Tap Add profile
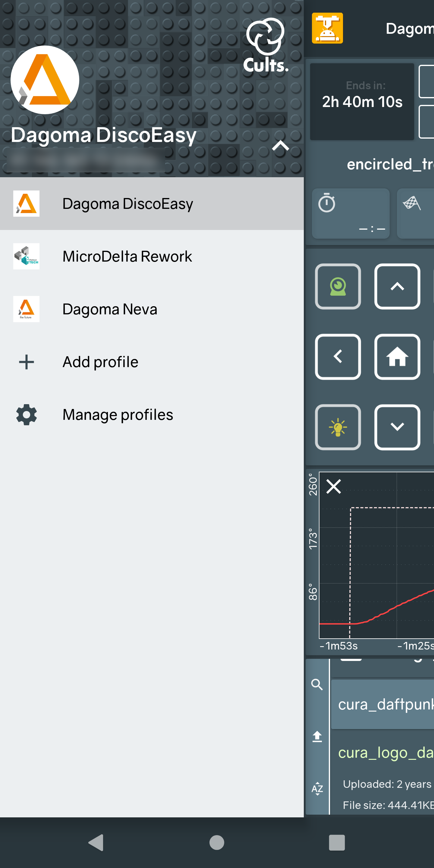Viewport: 434px width, 868px height. pos(152,362)
